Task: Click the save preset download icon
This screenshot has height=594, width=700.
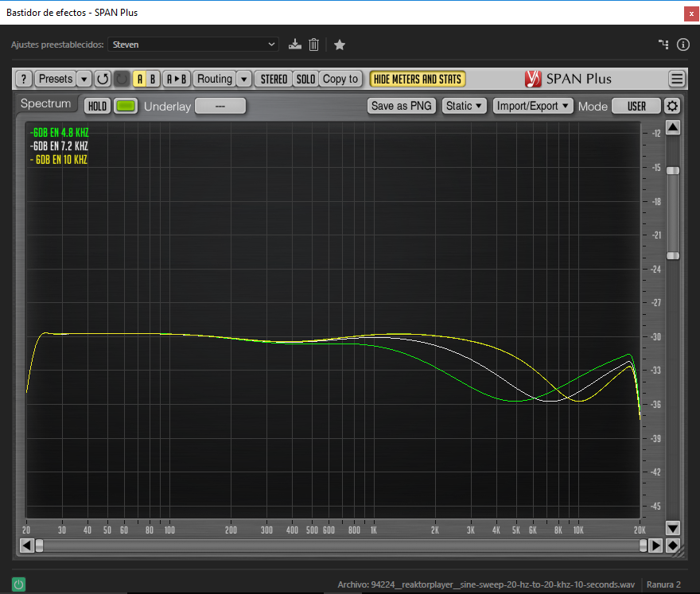Action: click(x=295, y=45)
